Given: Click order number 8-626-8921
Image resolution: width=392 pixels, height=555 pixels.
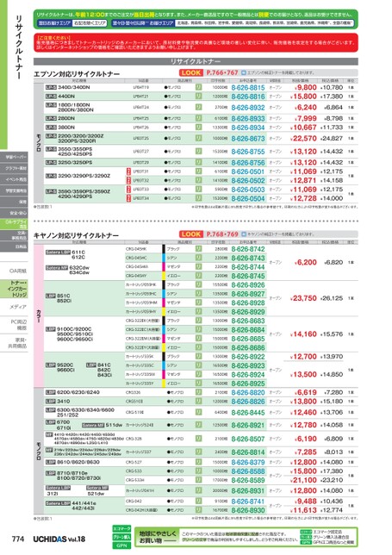Looking at the screenshot, I should (x=248, y=425).
